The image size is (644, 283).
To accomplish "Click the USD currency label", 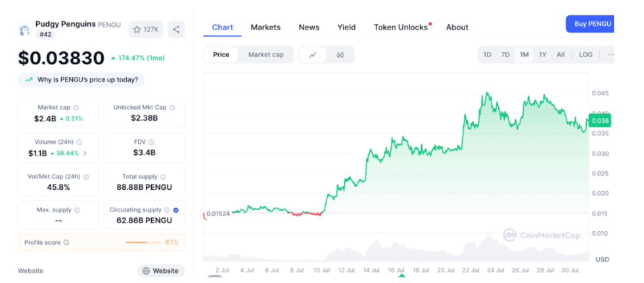I will [x=602, y=259].
